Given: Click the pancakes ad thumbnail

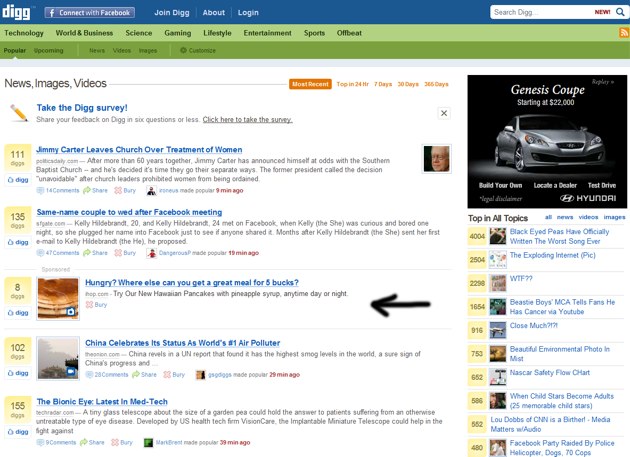Looking at the screenshot, I should 58,299.
